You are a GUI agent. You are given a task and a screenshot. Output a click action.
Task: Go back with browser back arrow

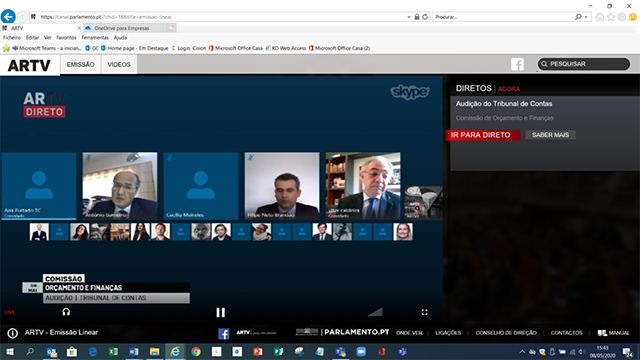coord(8,16)
